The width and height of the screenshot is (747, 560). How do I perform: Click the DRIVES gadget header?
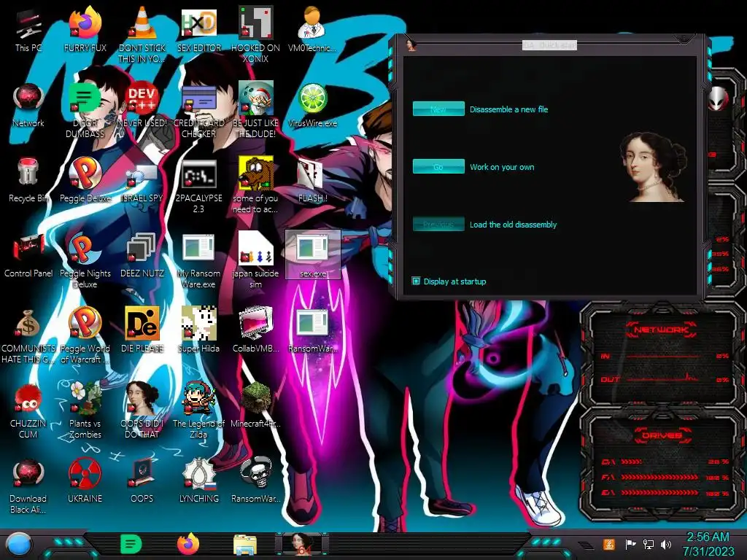tap(661, 435)
